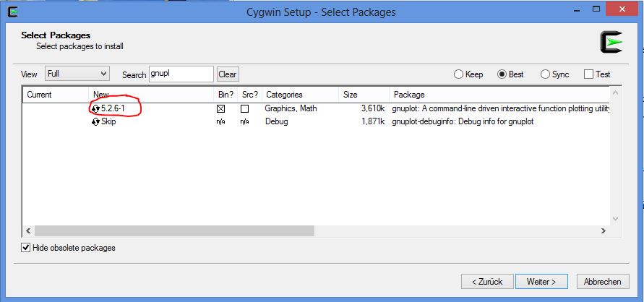Click the cycle icon next to 5.2.6-1
The height and width of the screenshot is (302, 644).
point(95,109)
